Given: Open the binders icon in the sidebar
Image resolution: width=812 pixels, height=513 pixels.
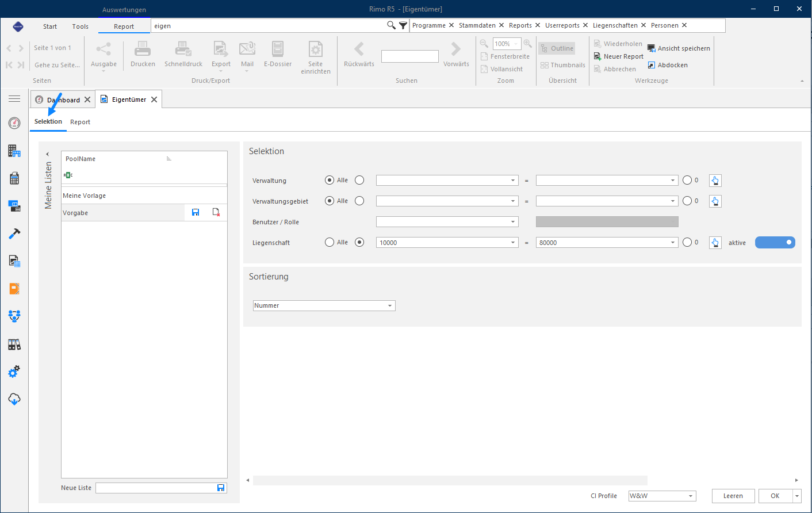Looking at the screenshot, I should [x=14, y=344].
